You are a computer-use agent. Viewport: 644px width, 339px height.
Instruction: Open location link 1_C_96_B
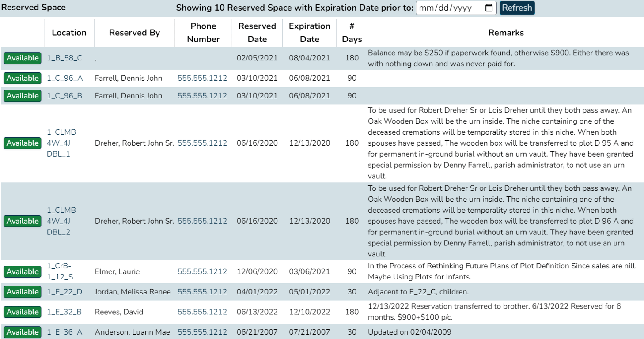[x=64, y=96]
